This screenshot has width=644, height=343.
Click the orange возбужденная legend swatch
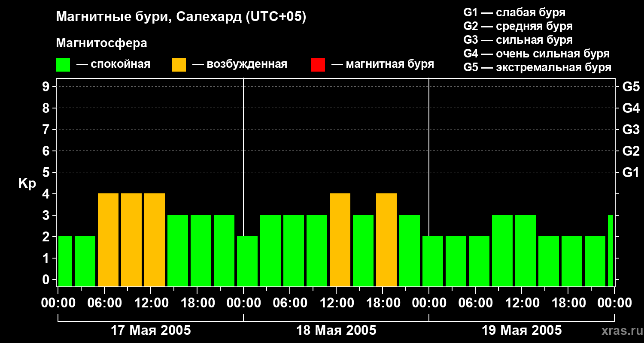179,65
